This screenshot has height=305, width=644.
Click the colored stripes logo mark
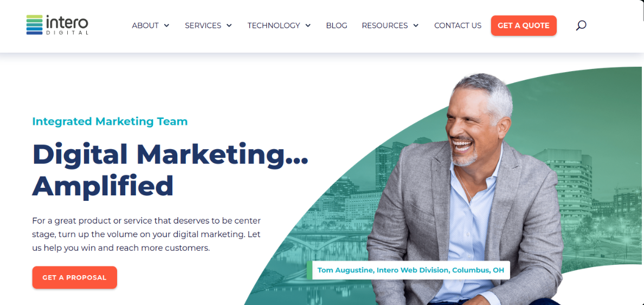tap(35, 25)
